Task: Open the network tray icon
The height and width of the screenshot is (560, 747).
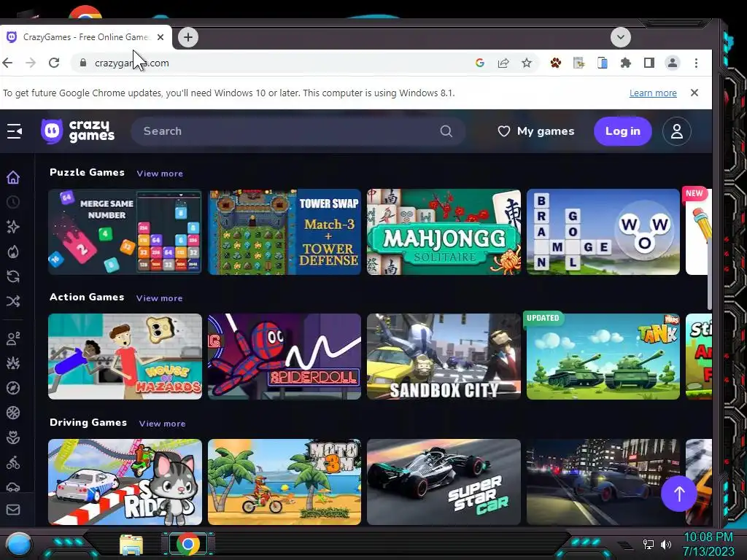Action: point(648,544)
